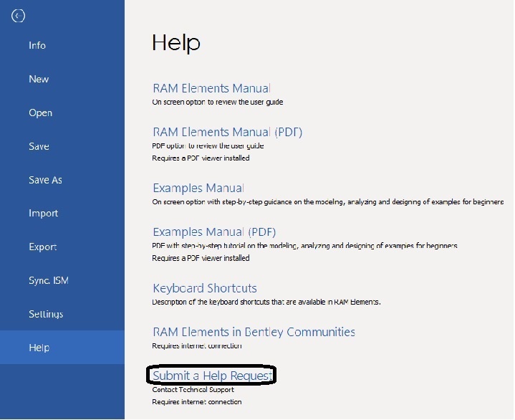Choose Open from the sidebar
This screenshot has width=515, height=420.
[x=40, y=113]
